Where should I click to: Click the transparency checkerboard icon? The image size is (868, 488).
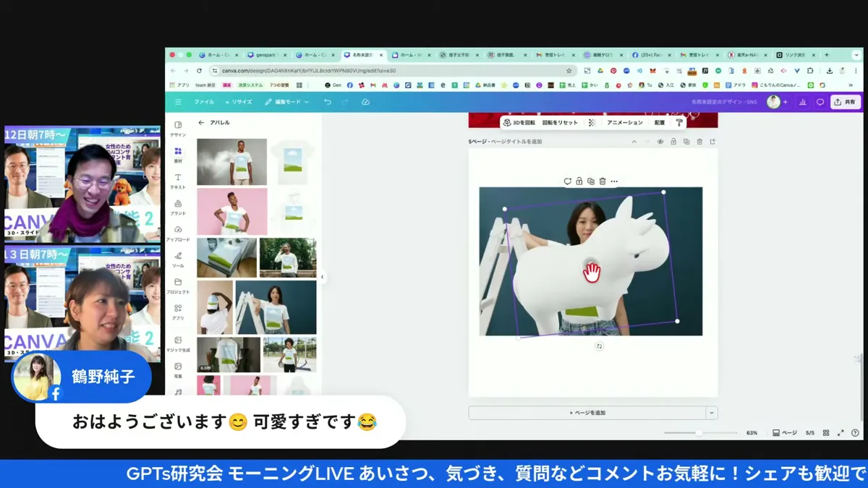tap(592, 123)
